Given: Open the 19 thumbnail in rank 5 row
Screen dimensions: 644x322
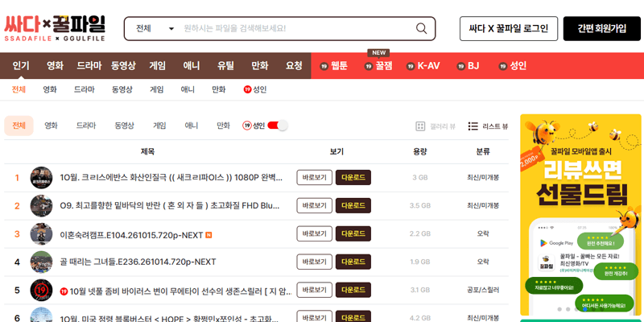Looking at the screenshot, I should click(42, 290).
